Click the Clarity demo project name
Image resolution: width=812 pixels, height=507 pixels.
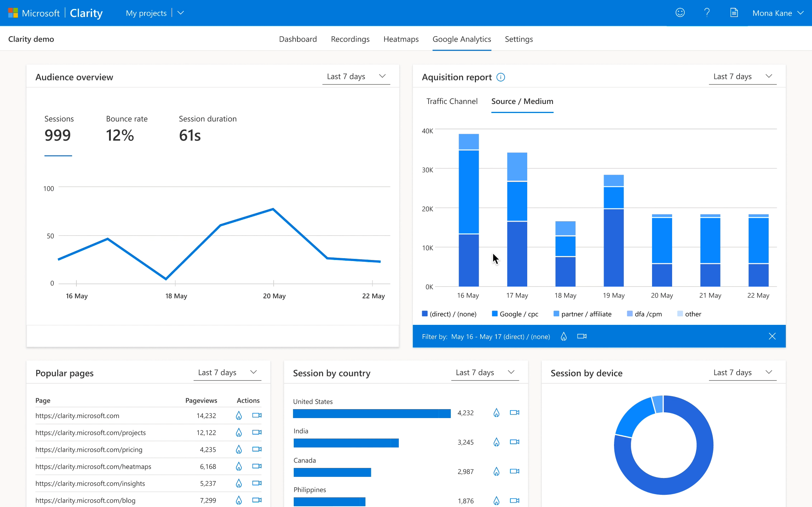pos(31,39)
